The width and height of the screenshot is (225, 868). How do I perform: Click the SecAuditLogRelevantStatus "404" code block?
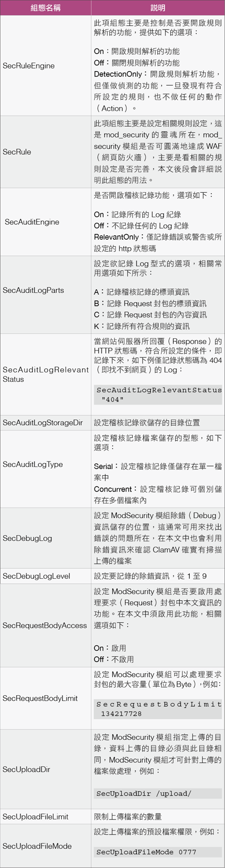(158, 394)
